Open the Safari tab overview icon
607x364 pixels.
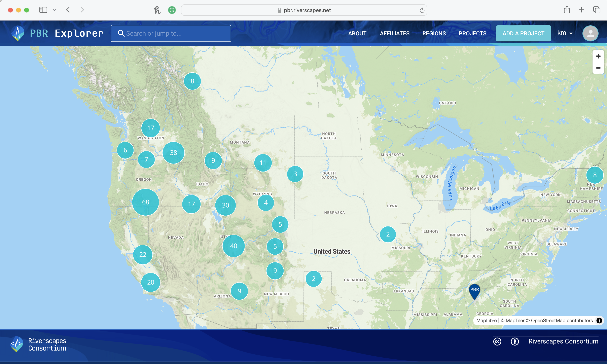(x=597, y=10)
